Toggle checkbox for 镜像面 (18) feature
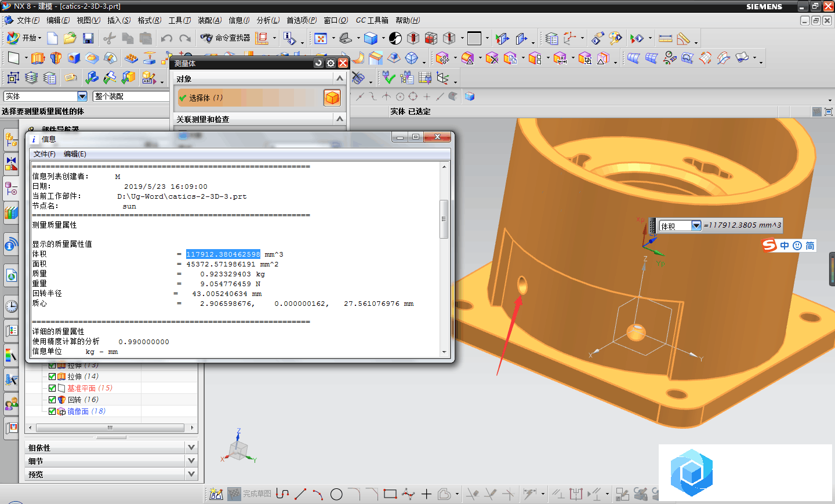This screenshot has height=504, width=835. pyautogui.click(x=52, y=411)
